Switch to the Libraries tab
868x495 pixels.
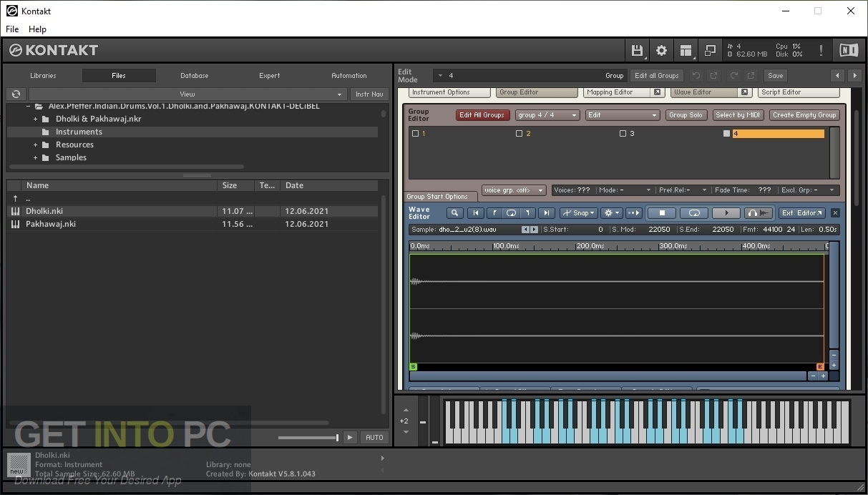tap(43, 75)
